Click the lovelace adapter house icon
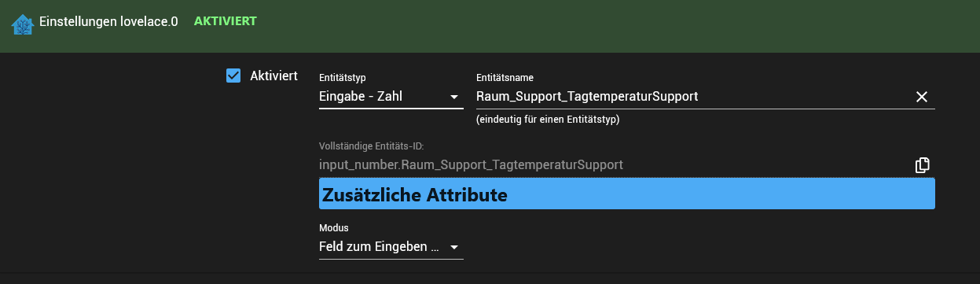Image resolution: width=980 pixels, height=284 pixels. tap(22, 24)
